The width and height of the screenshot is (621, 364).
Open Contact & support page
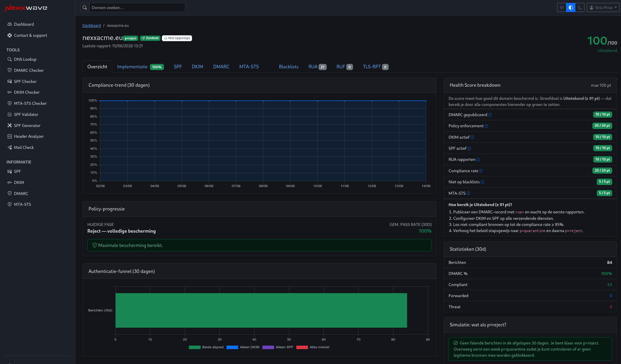pyautogui.click(x=30, y=35)
